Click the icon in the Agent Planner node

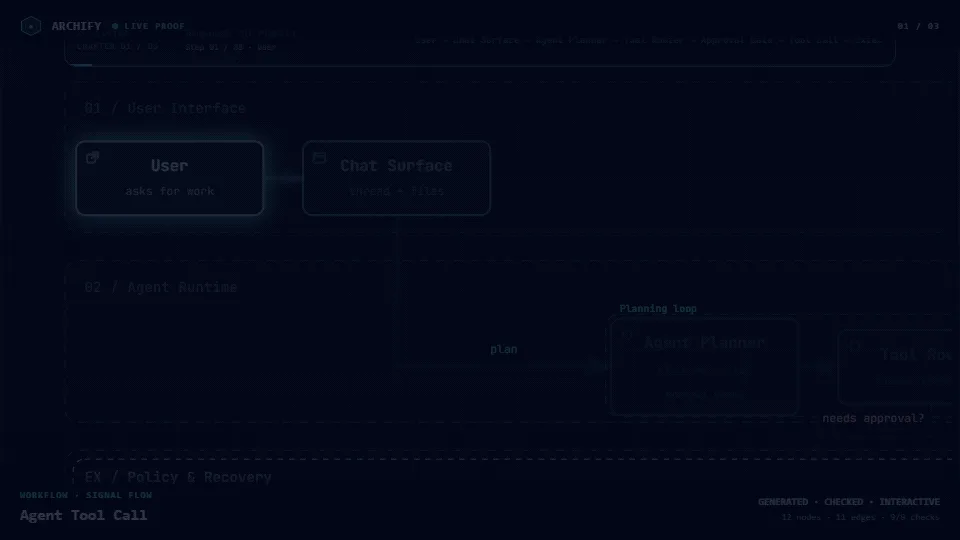(x=627, y=336)
